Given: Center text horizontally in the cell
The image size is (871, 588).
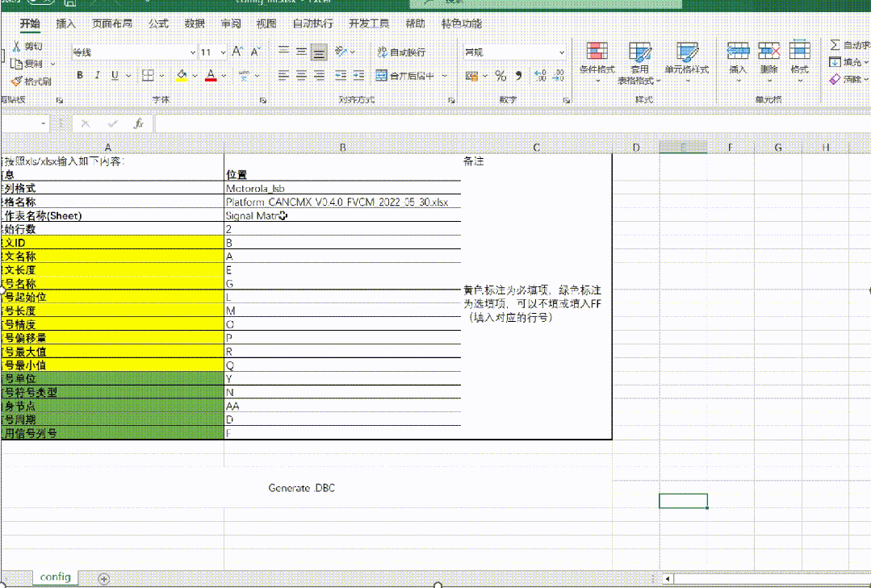Looking at the screenshot, I should [301, 75].
